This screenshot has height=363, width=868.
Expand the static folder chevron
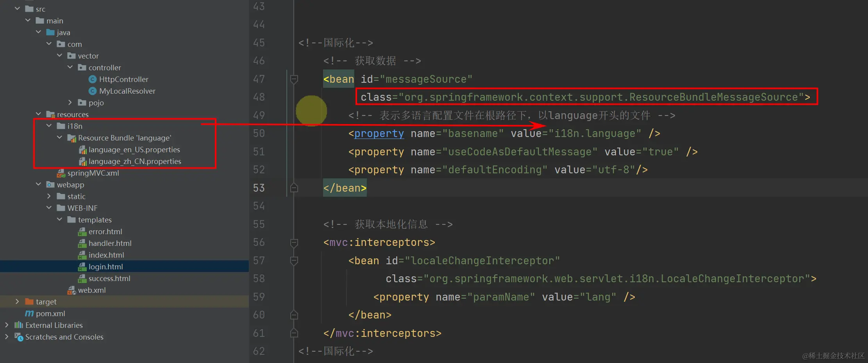coord(49,196)
